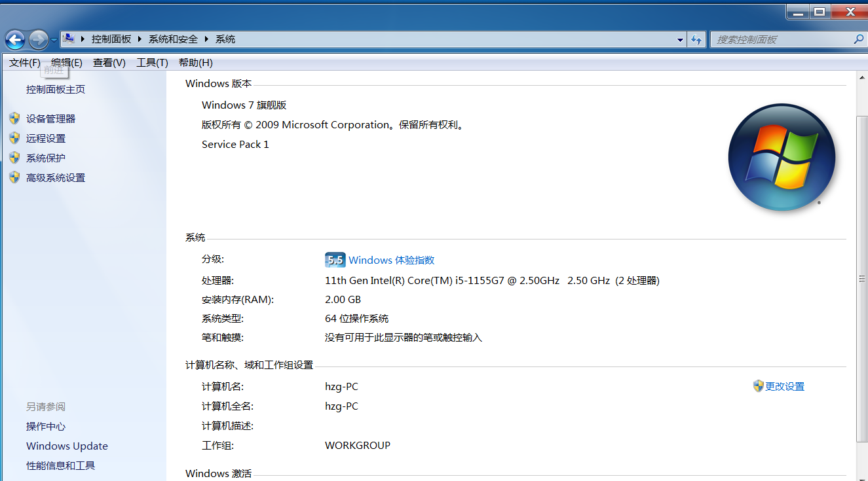Select 系统和安全 breadcrumb in address bar
Viewport: 868px width, 481px height.
(173, 39)
